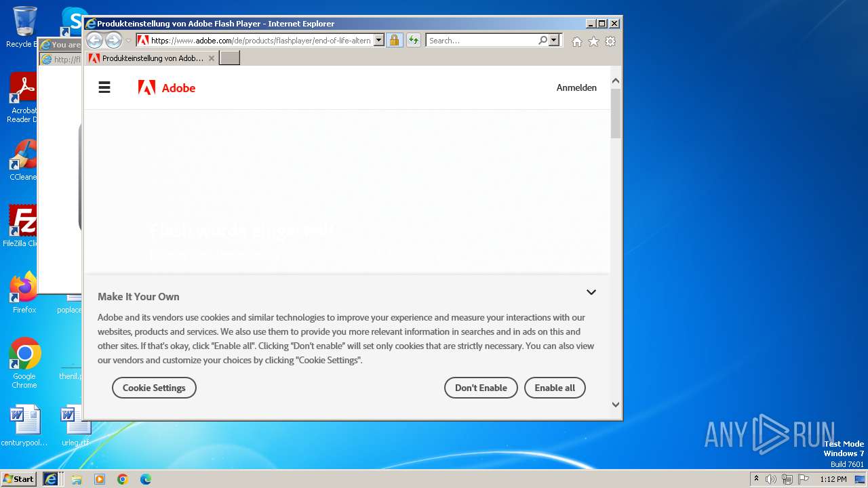Image resolution: width=868 pixels, height=488 pixels.
Task: Open File Explorer from the taskbar
Action: (77, 479)
